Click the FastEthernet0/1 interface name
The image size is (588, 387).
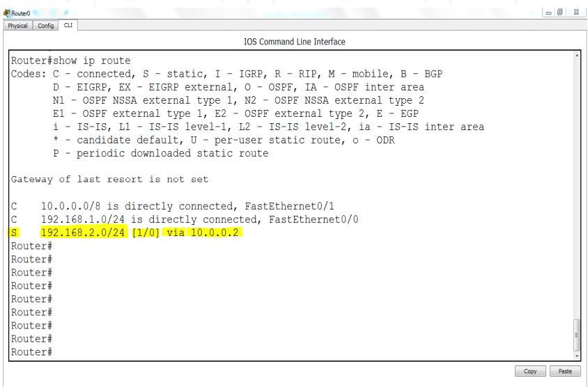(x=290, y=206)
